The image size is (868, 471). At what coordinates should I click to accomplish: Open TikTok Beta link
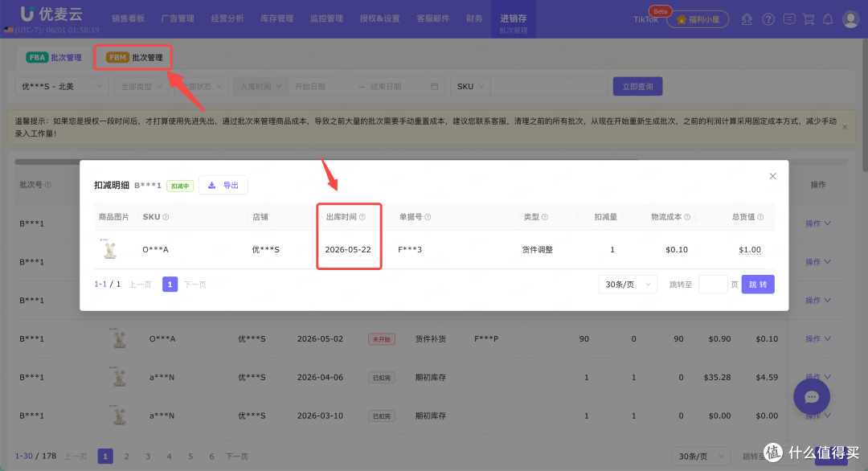[x=645, y=19]
